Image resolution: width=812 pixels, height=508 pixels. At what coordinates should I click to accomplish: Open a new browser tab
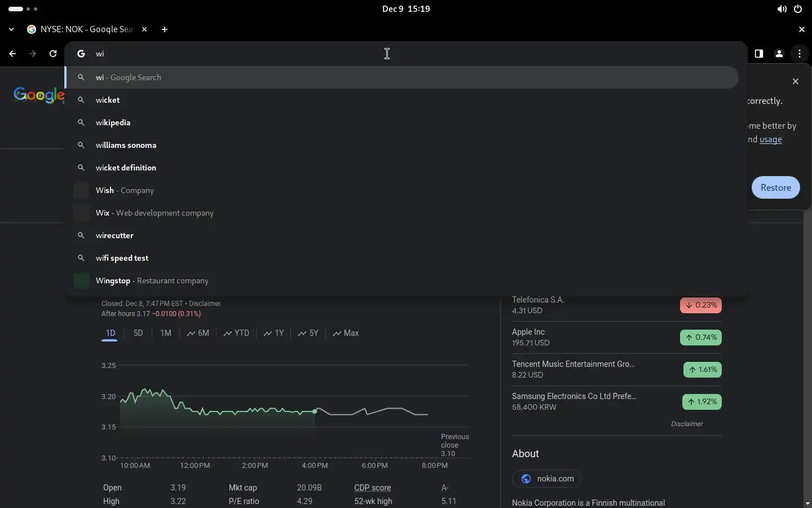click(165, 29)
